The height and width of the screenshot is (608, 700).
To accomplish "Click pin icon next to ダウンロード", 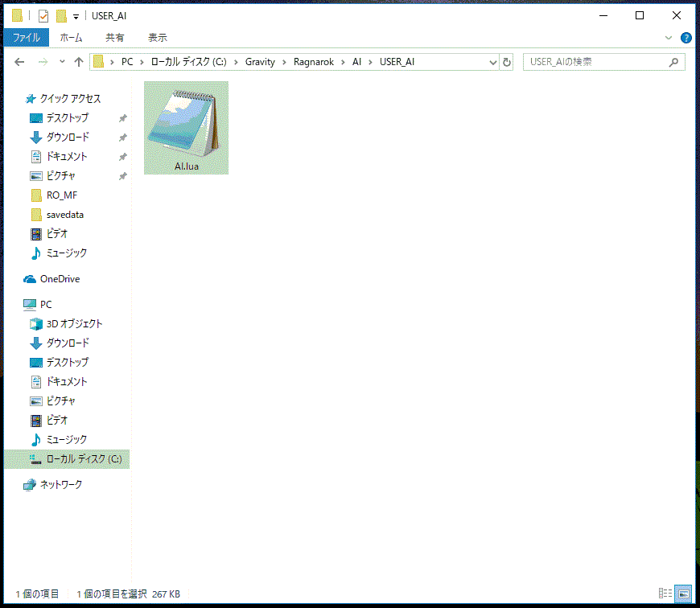I will [123, 138].
